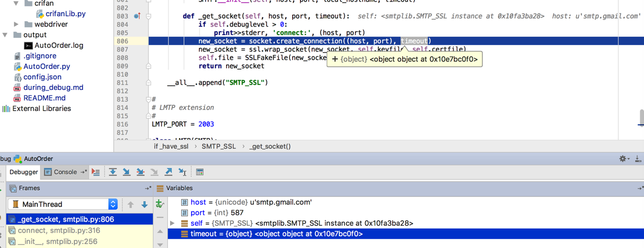Click the Step Into My Code icon

tap(141, 172)
